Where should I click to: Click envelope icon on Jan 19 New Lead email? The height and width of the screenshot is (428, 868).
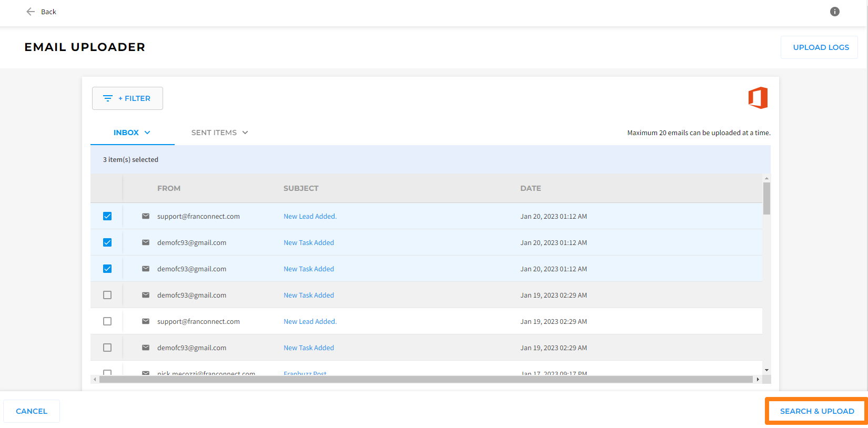[x=146, y=321]
